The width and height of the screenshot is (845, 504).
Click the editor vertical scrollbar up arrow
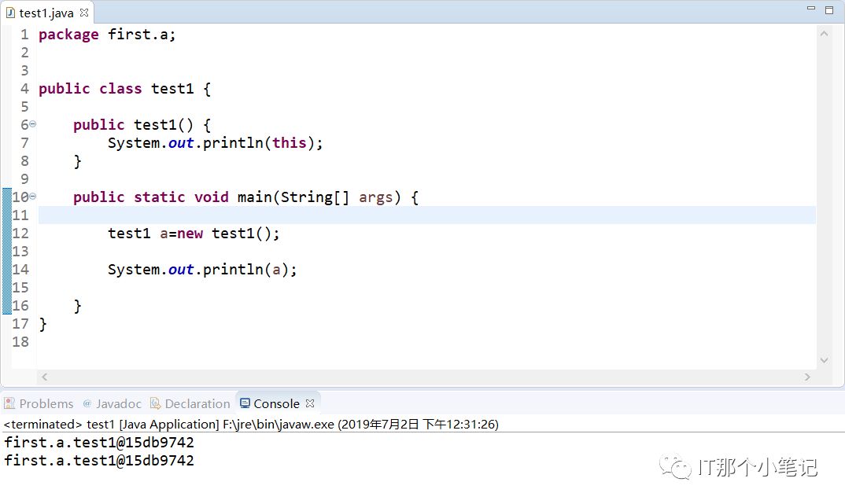tap(824, 33)
